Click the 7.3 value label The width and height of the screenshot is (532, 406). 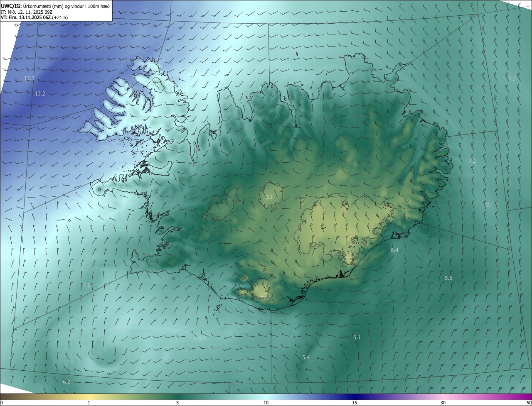[512, 78]
